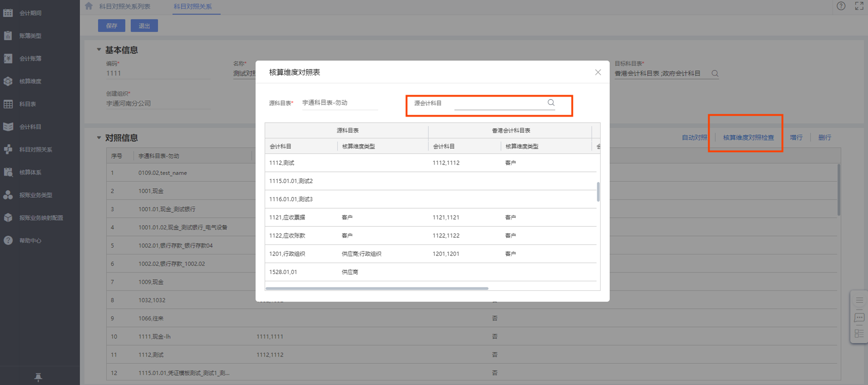The image size is (868, 385).
Task: Open 核算维度 in the sidebar
Action: pyautogui.click(x=30, y=81)
